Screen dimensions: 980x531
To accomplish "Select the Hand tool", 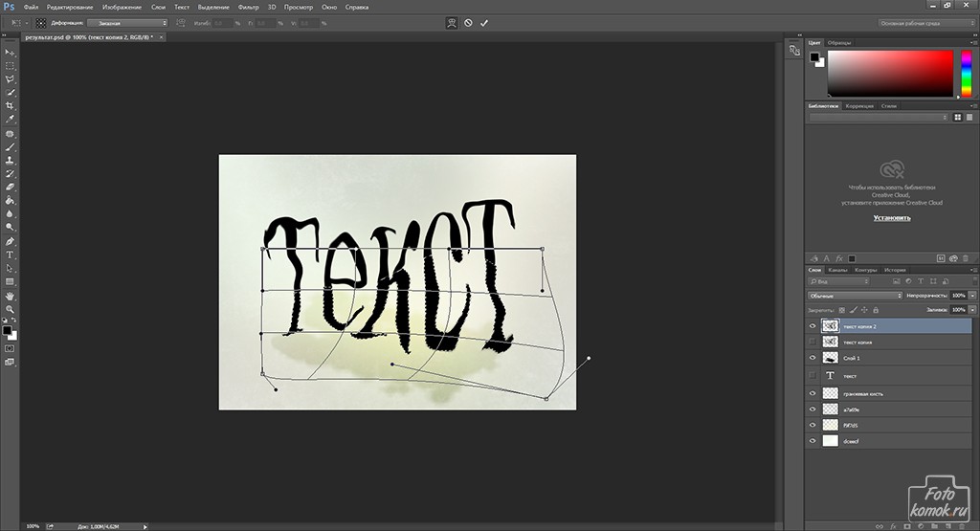I will click(x=11, y=296).
